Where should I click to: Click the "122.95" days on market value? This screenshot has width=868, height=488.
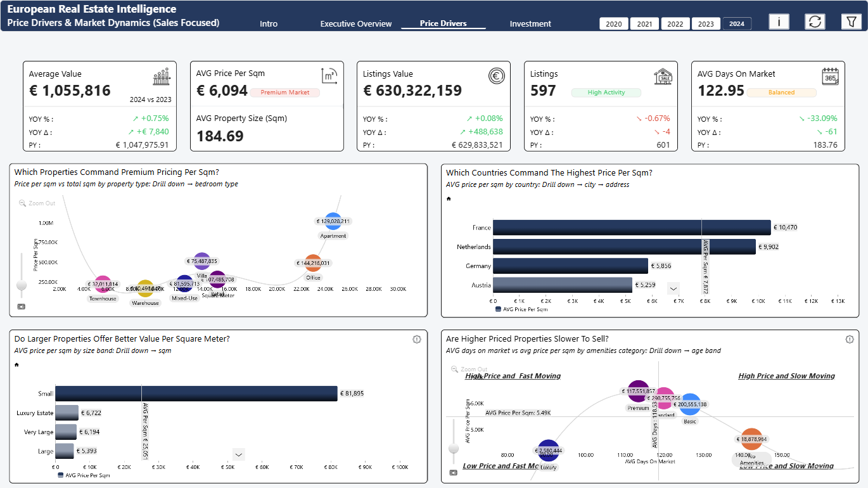[x=721, y=91]
